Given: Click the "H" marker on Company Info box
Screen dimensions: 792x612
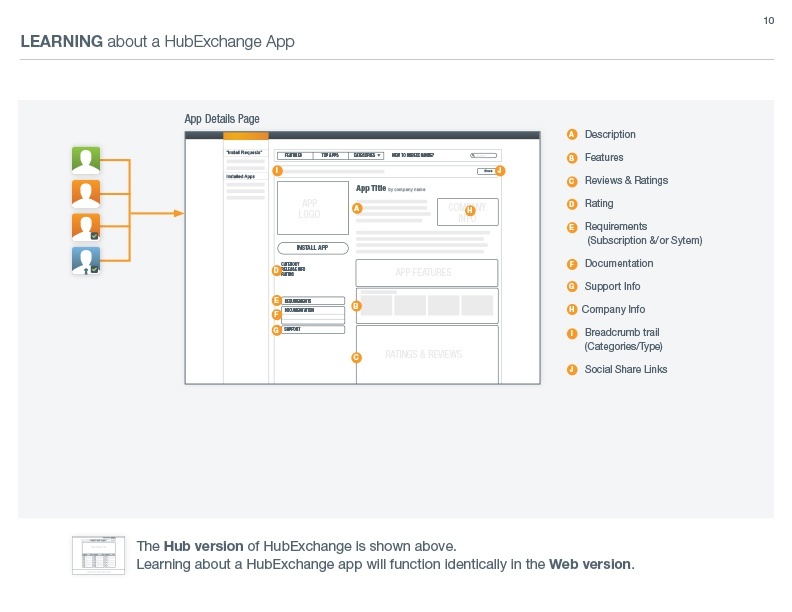Looking at the screenshot, I should [469, 210].
